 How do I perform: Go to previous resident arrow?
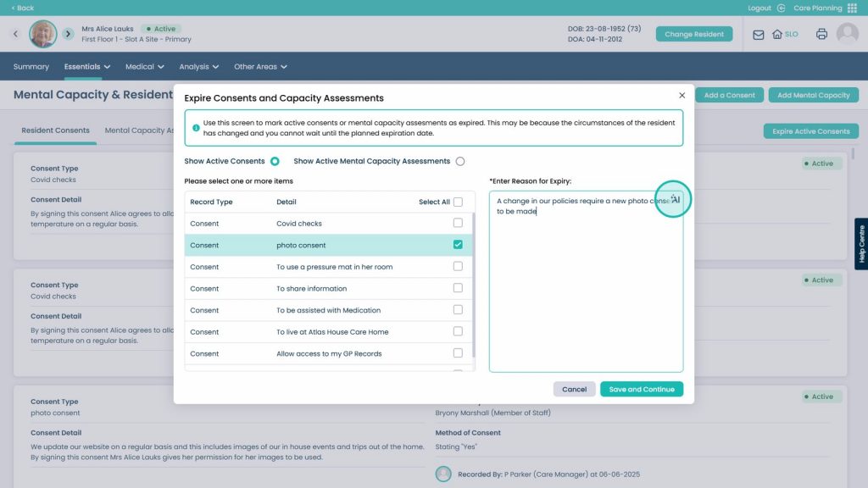click(x=15, y=34)
